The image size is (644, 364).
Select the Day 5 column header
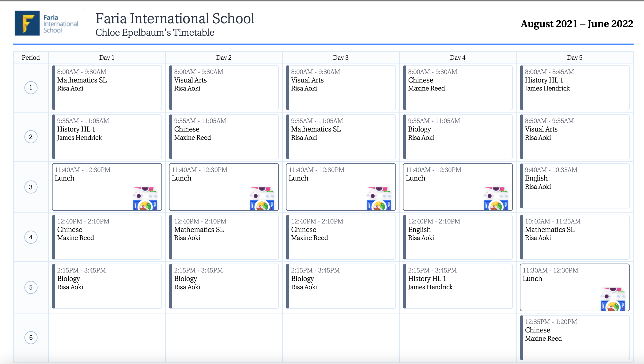pyautogui.click(x=574, y=58)
